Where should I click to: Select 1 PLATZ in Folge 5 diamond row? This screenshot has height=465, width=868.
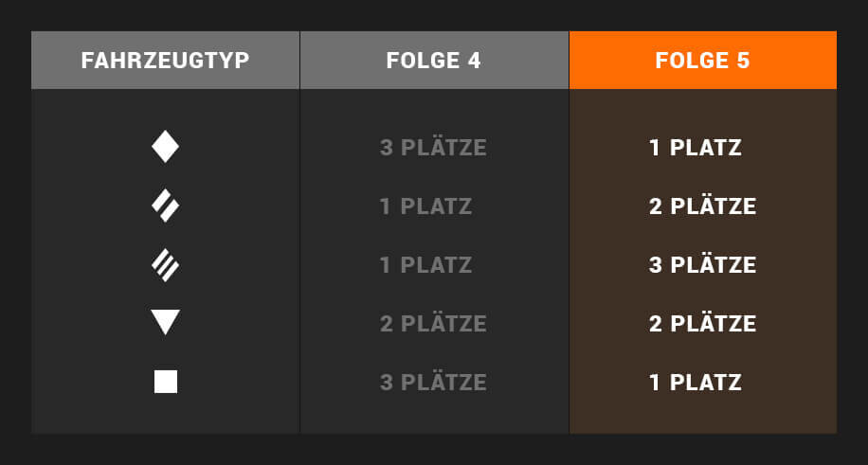click(x=696, y=148)
